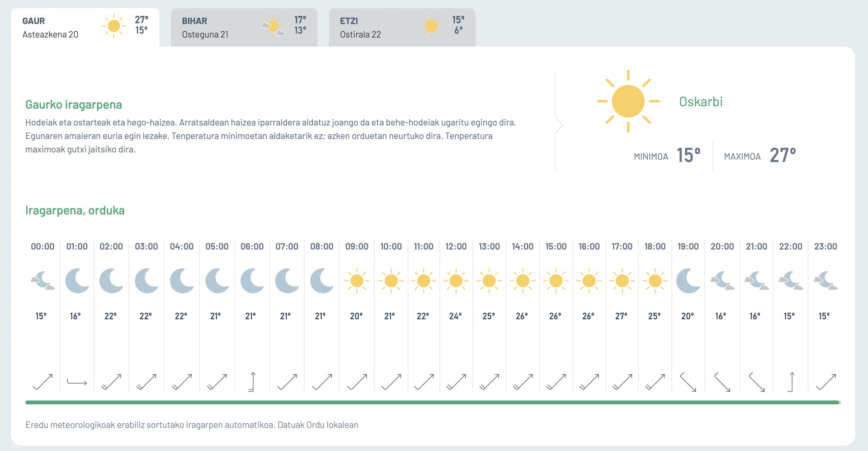Click the 27° temperature at 17:00
The height and width of the screenshot is (451, 868).
pyautogui.click(x=621, y=316)
